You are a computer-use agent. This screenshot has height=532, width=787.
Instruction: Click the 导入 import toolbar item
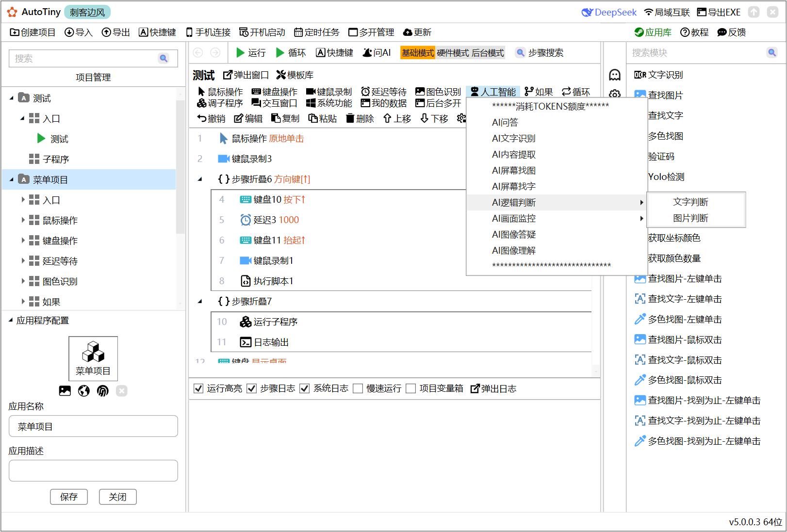point(78,32)
